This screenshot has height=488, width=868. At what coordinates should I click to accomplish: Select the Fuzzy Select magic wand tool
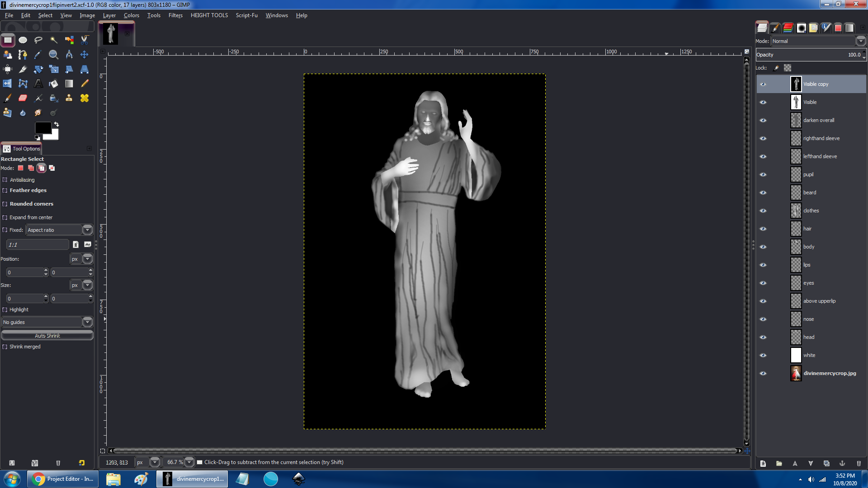(x=53, y=40)
